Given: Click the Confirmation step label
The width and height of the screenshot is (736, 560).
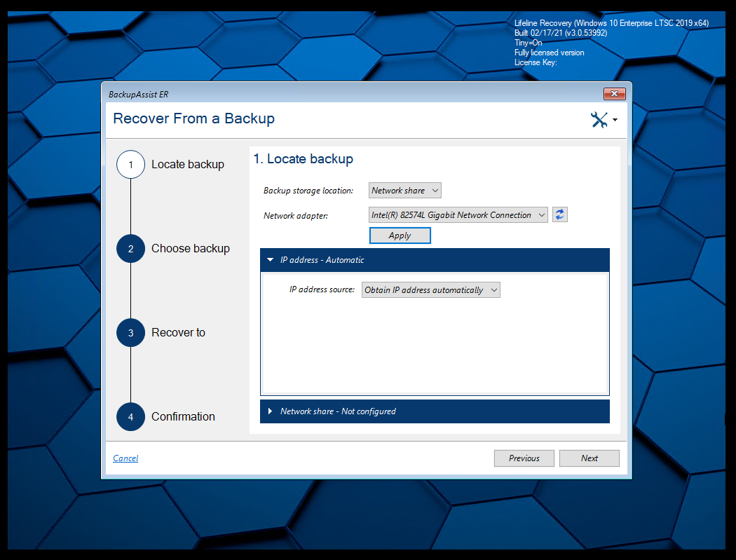Looking at the screenshot, I should [x=183, y=416].
